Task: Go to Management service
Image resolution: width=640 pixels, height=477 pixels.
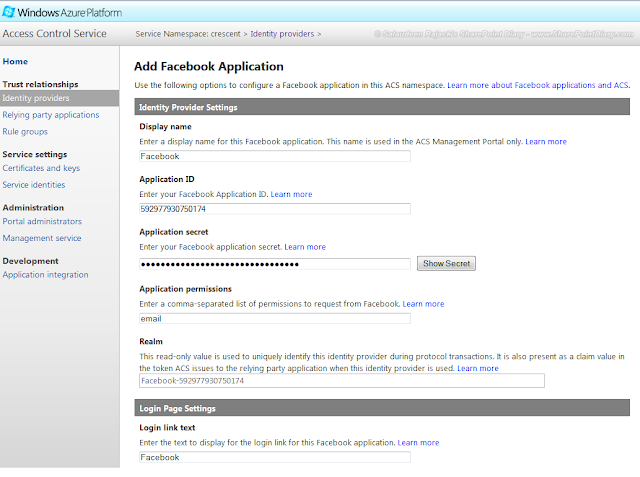Action: (x=42, y=238)
